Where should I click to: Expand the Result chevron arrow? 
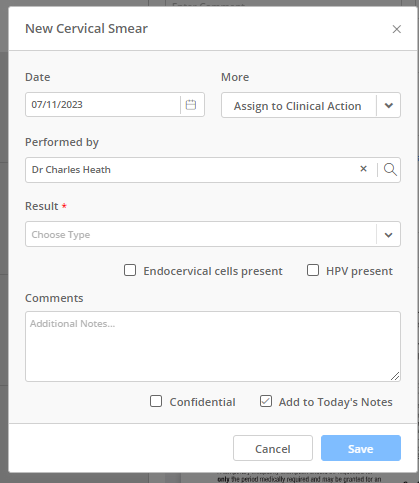(388, 235)
